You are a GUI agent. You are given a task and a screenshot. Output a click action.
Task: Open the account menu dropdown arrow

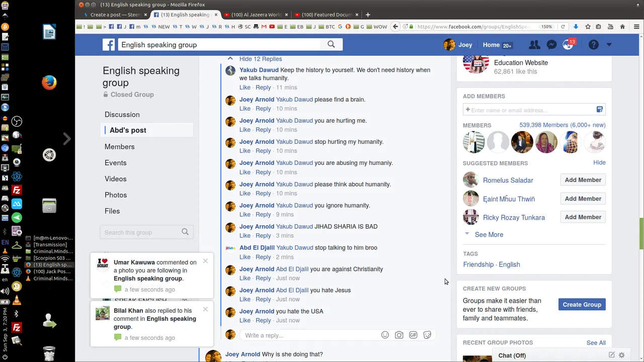[609, 45]
